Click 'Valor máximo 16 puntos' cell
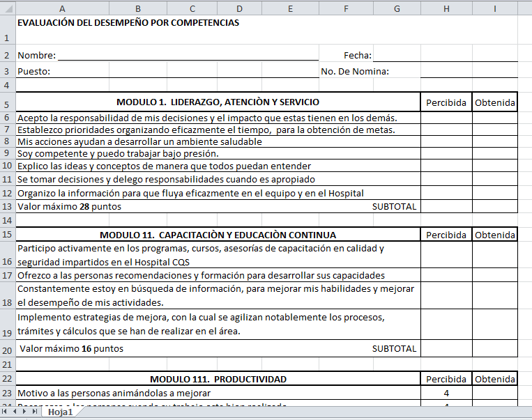 (72, 348)
